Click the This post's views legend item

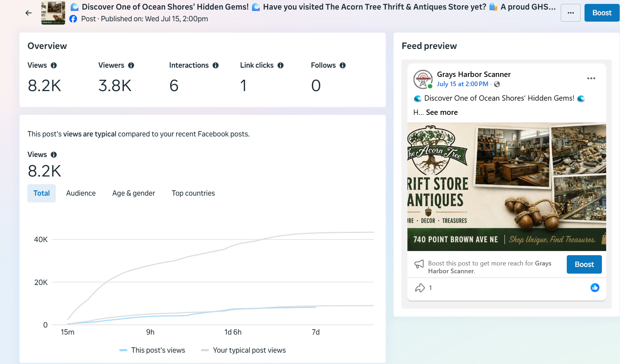click(152, 350)
